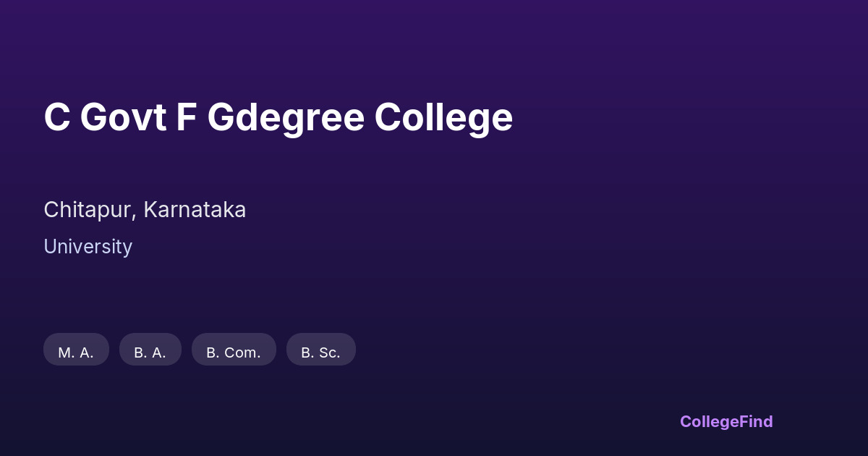The height and width of the screenshot is (456, 868).
Task: Click the "College" part of the CollegeFind logo
Action: (709, 421)
